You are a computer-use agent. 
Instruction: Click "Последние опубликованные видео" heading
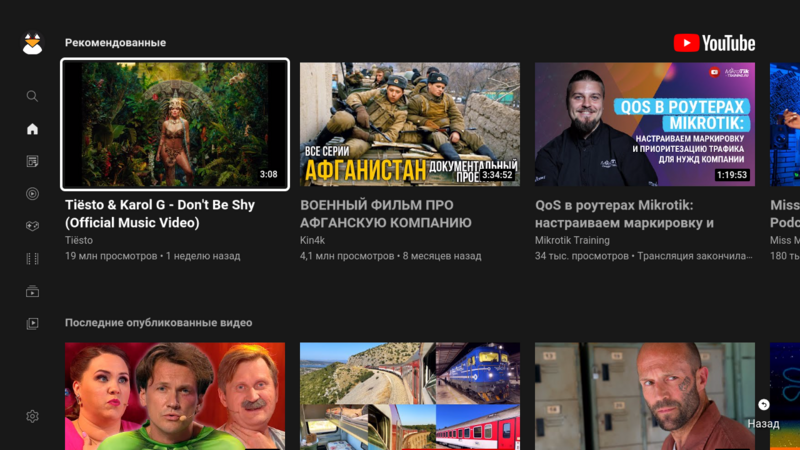[x=158, y=323]
